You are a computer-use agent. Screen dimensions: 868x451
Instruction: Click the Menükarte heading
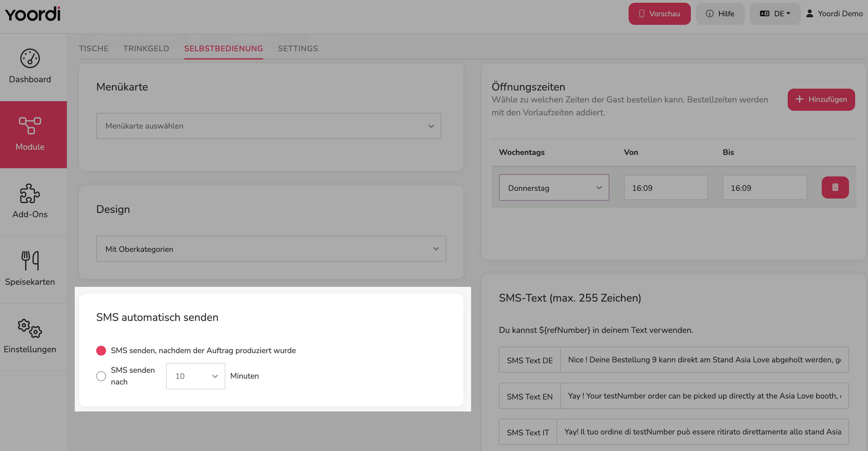pyautogui.click(x=122, y=87)
